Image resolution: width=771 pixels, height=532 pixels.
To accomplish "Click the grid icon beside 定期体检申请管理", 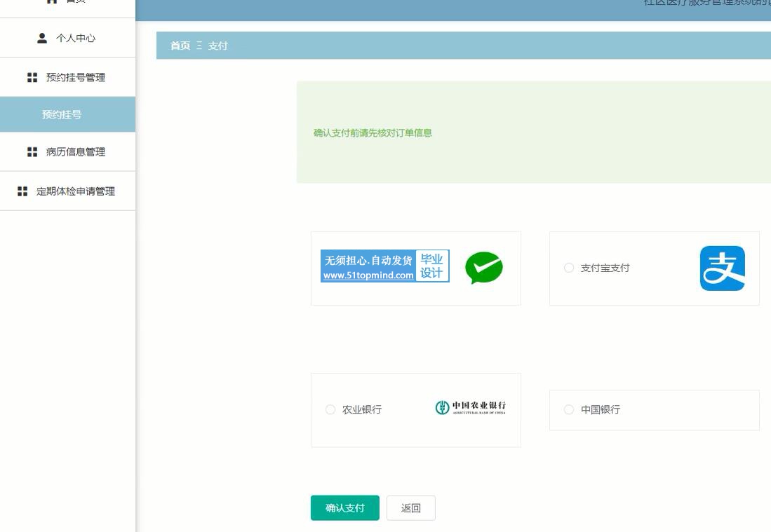I will click(x=22, y=191).
